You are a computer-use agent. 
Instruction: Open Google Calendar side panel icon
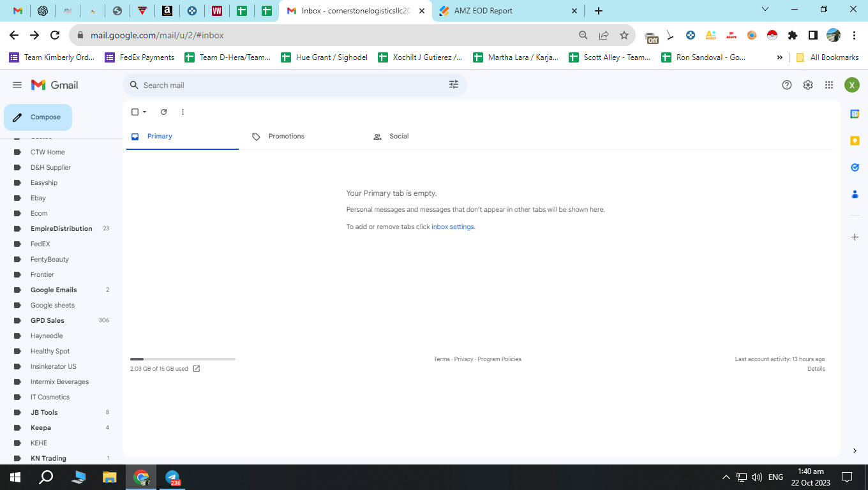tap(855, 114)
